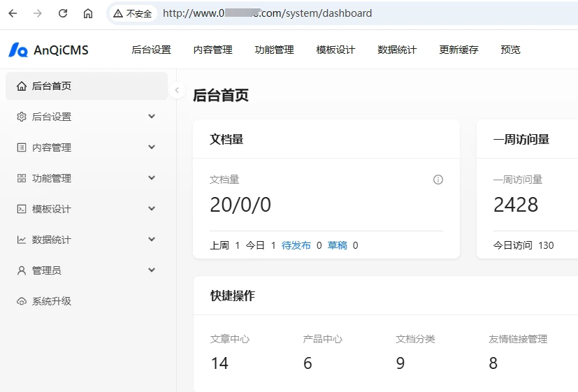Click the 20/0/0 document count
Viewport: 578px width, 392px height.
click(240, 205)
